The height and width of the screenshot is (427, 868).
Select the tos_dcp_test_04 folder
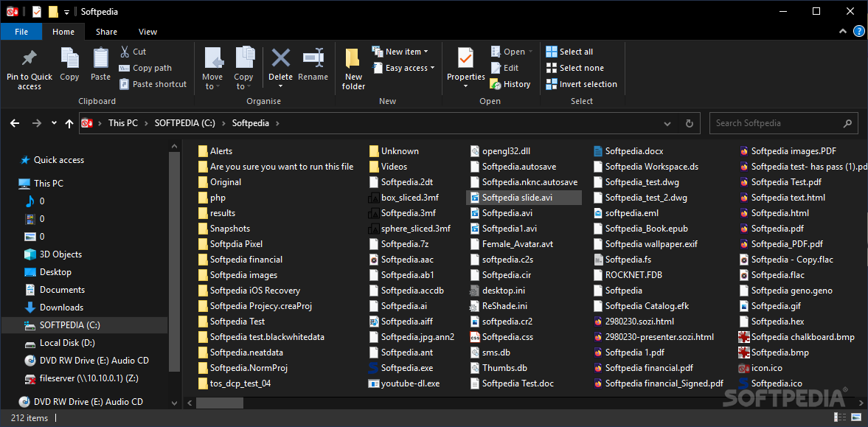(x=235, y=383)
